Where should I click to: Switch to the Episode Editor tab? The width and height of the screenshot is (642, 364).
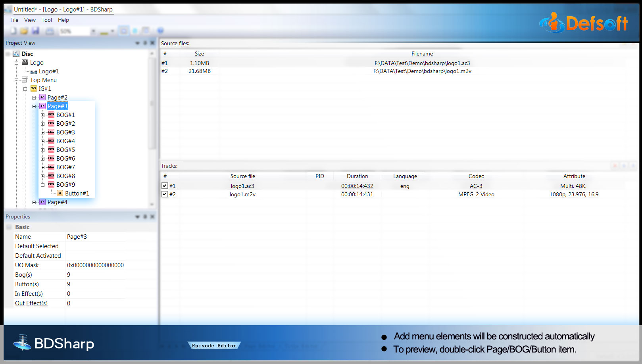214,346
